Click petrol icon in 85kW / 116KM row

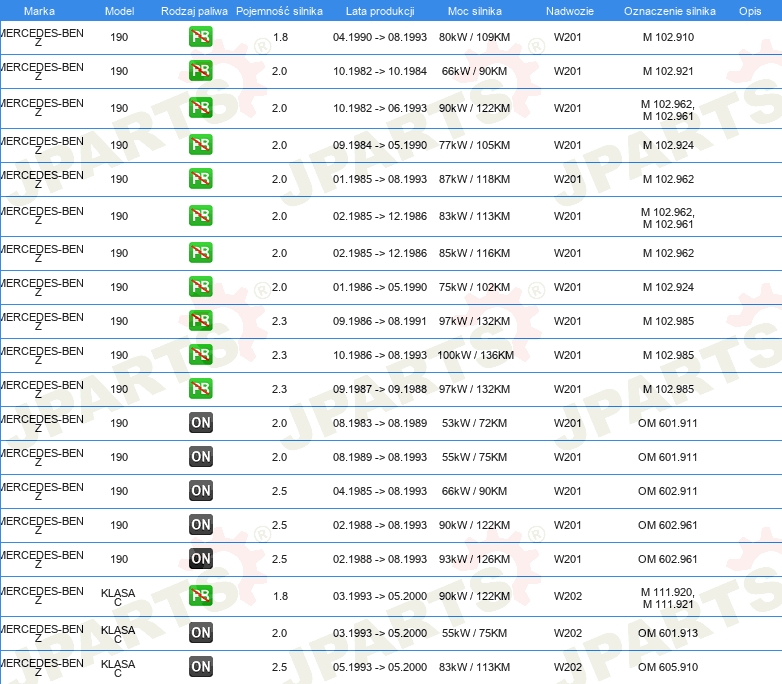point(200,252)
